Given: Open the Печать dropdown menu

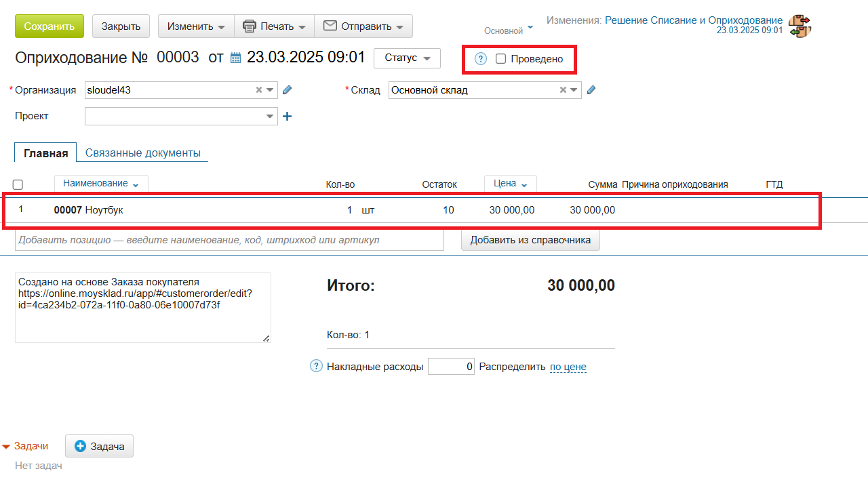Looking at the screenshot, I should click(274, 26).
